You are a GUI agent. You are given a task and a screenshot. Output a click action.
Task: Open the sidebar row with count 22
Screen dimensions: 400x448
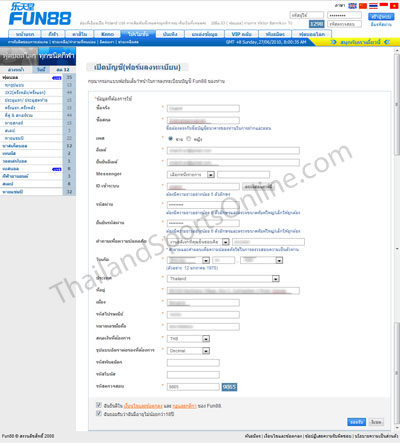coord(38,138)
